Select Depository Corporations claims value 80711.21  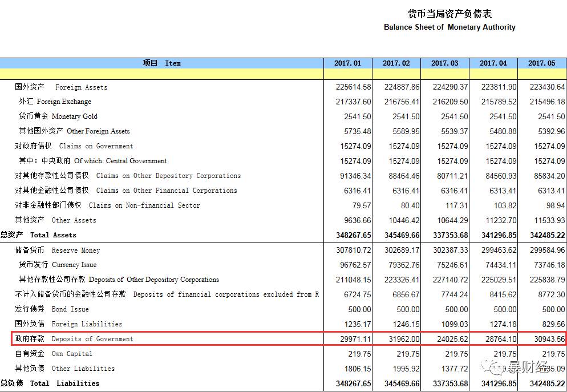click(452, 176)
